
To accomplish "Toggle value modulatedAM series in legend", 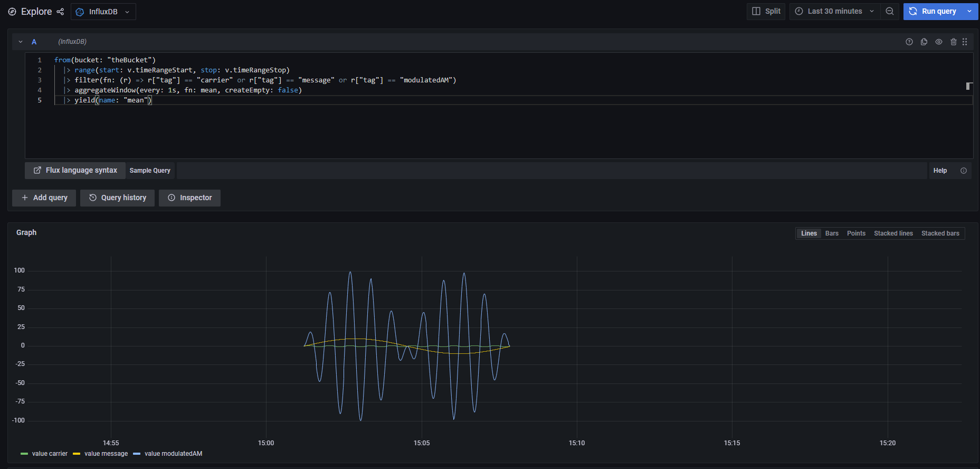I will [173, 454].
